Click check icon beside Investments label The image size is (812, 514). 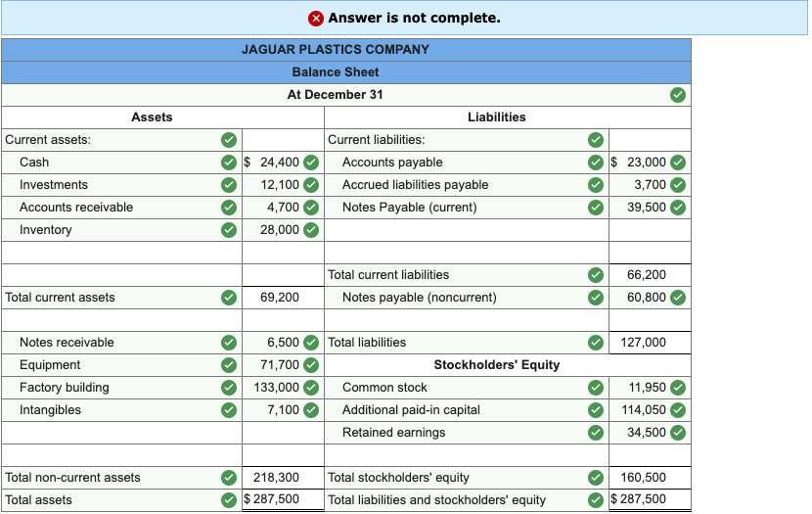click(x=229, y=184)
